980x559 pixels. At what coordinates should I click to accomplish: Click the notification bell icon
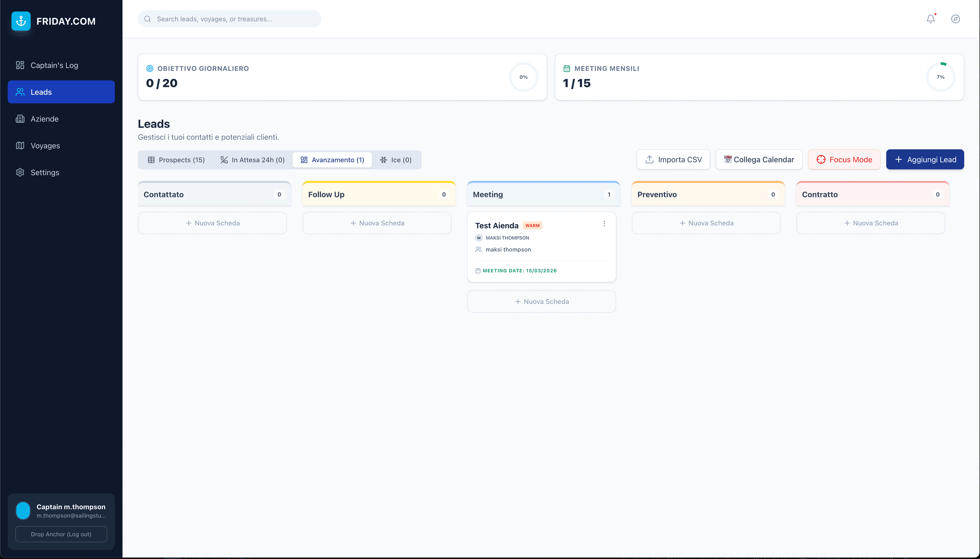click(x=930, y=19)
